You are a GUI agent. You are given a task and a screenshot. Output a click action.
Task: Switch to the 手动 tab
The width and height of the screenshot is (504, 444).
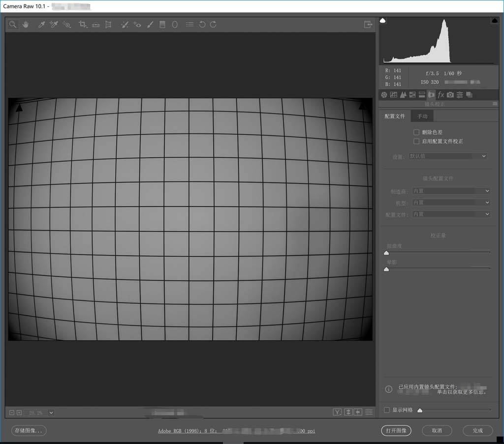click(422, 116)
